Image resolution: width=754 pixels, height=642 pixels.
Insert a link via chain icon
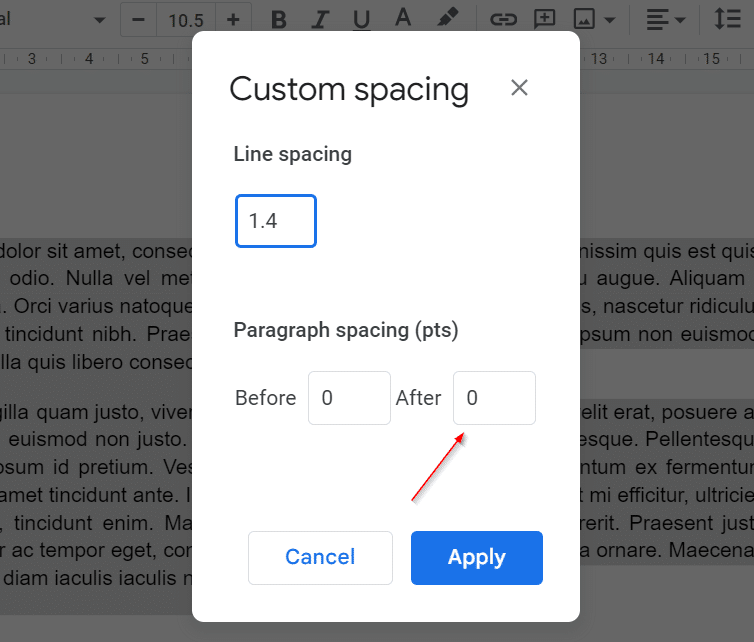503,19
